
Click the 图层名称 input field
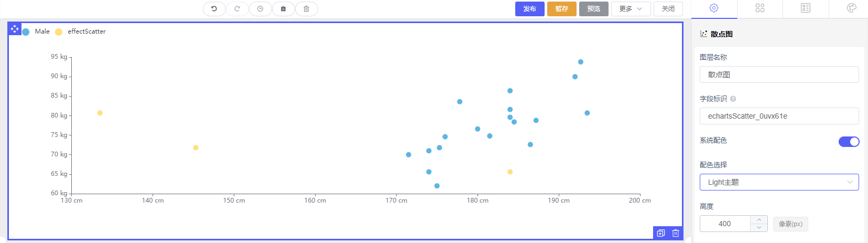(x=779, y=75)
